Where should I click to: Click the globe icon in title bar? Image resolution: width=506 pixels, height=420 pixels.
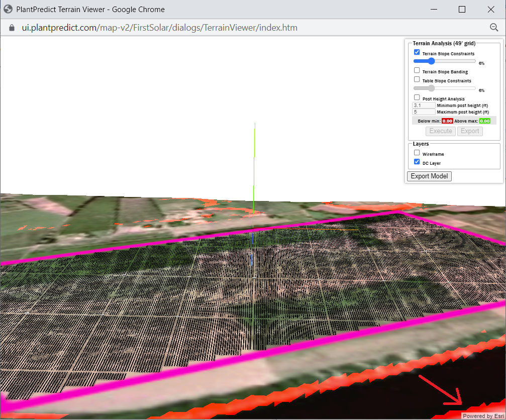(x=9, y=10)
